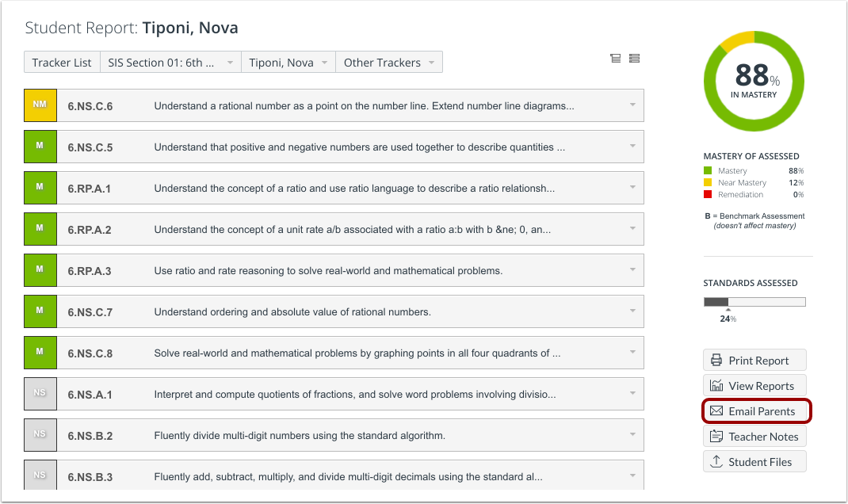This screenshot has height=504, width=848.
Task: Click the 88% mastery donut chart
Action: (x=754, y=82)
